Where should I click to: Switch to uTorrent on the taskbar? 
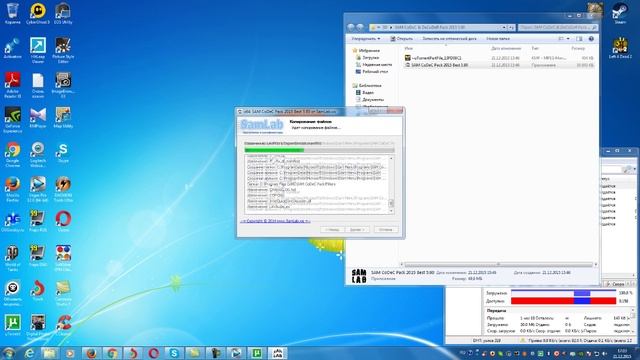click(257, 353)
